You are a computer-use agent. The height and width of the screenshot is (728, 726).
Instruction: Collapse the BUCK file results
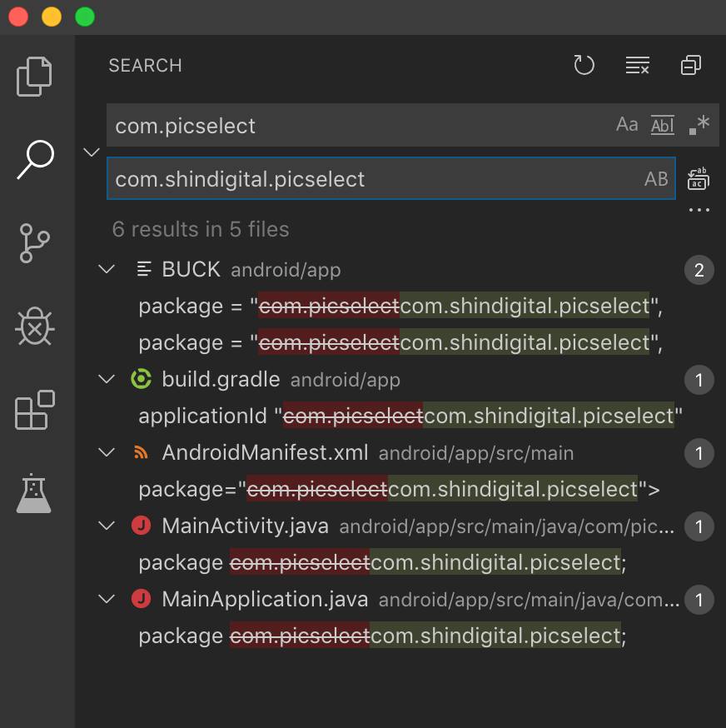107,269
